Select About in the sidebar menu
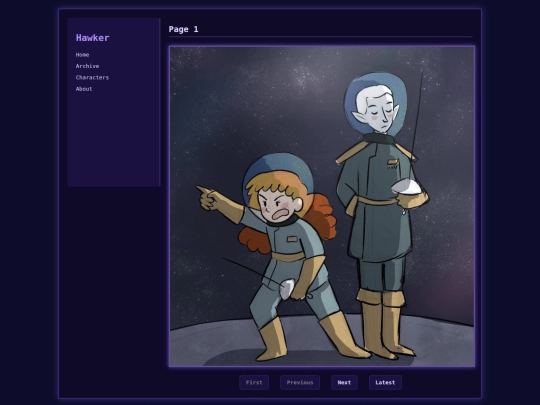The height and width of the screenshot is (405, 540). pos(84,89)
